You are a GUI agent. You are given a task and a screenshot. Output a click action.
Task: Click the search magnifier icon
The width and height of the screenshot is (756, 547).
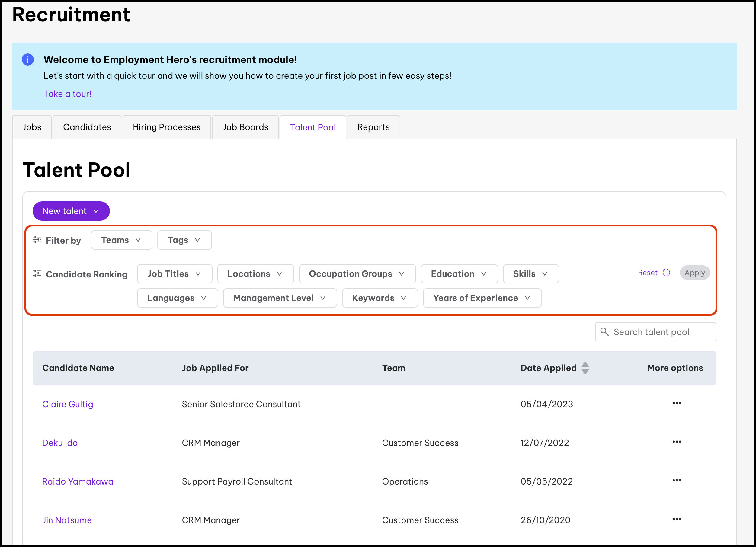pos(604,332)
